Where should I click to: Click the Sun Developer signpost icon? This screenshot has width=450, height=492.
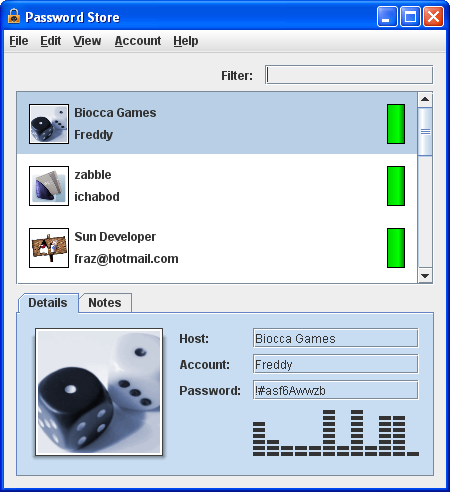point(49,248)
